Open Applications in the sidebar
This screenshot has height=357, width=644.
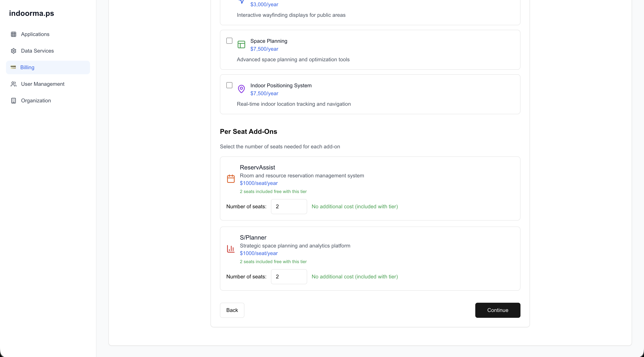(48, 34)
